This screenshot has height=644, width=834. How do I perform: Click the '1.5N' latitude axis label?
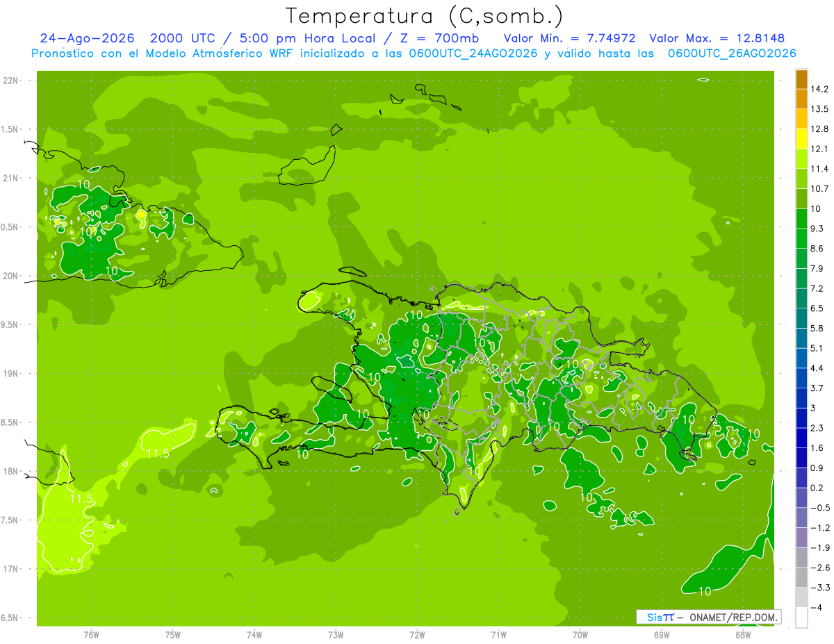[x=10, y=130]
